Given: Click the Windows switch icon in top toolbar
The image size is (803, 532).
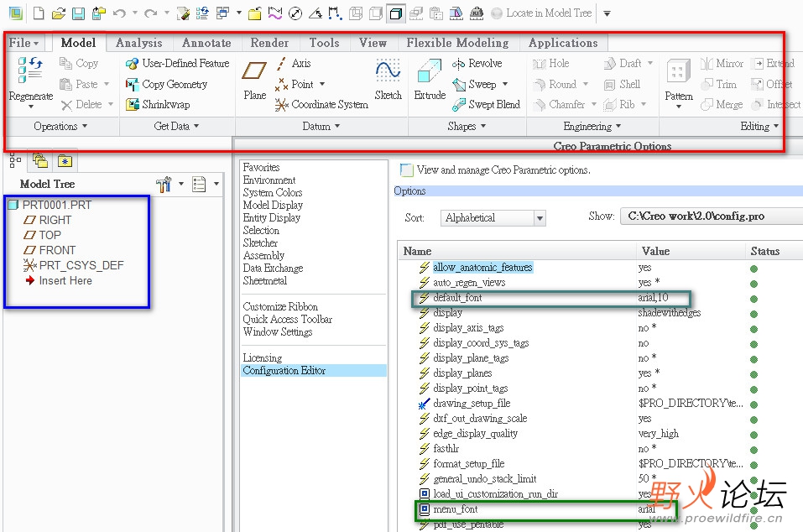Looking at the screenshot, I should [222, 13].
